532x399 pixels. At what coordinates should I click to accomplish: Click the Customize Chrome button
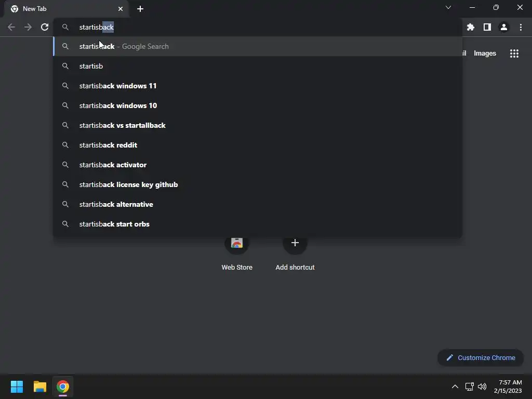tap(481, 357)
